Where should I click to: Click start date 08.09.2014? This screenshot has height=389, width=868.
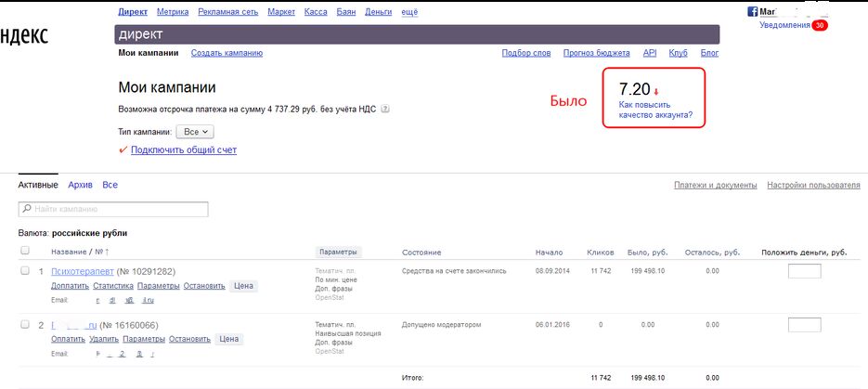coord(552,271)
